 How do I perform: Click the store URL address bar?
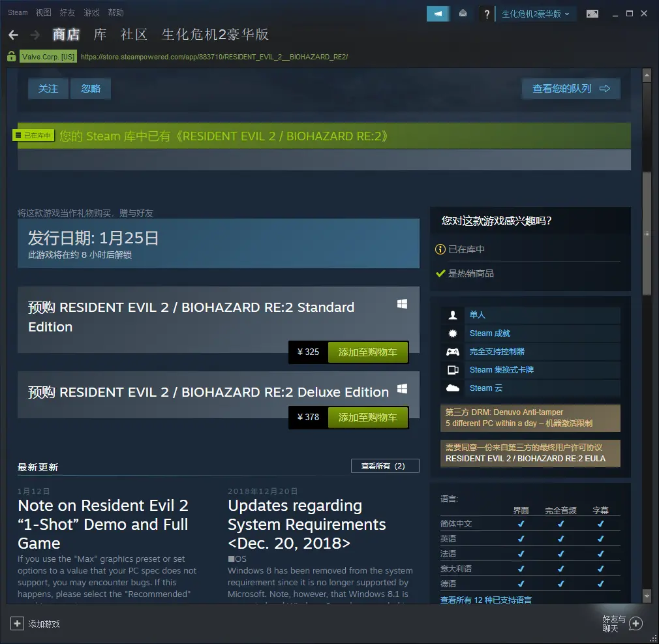[x=215, y=57]
